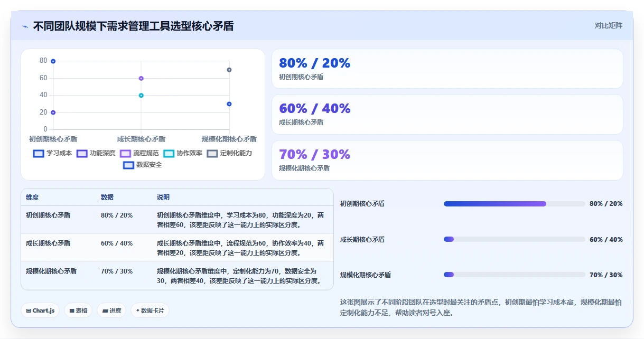
Task: Click the chart icon beside the title
Action: (x=25, y=26)
